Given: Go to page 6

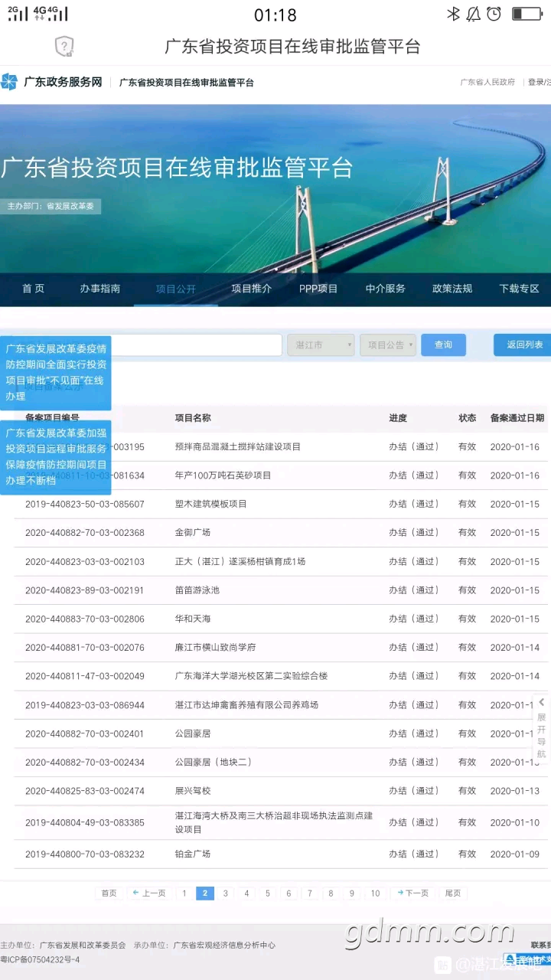Looking at the screenshot, I should click(289, 893).
